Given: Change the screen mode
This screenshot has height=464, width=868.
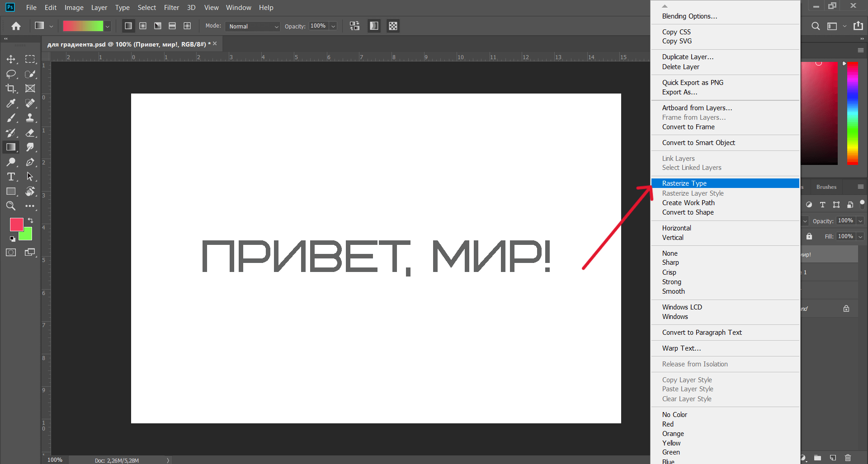Looking at the screenshot, I should tap(30, 252).
